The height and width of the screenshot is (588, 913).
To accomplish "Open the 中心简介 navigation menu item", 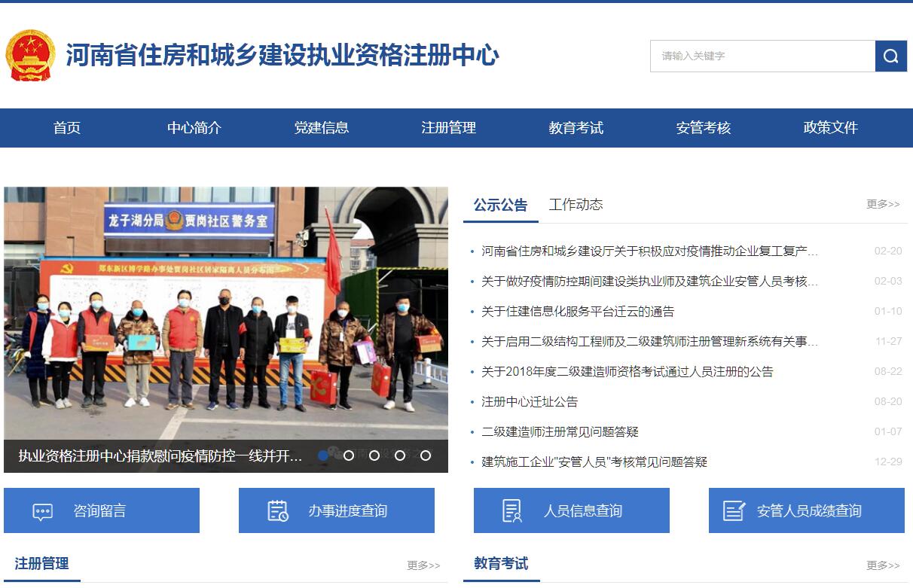I will coord(194,128).
